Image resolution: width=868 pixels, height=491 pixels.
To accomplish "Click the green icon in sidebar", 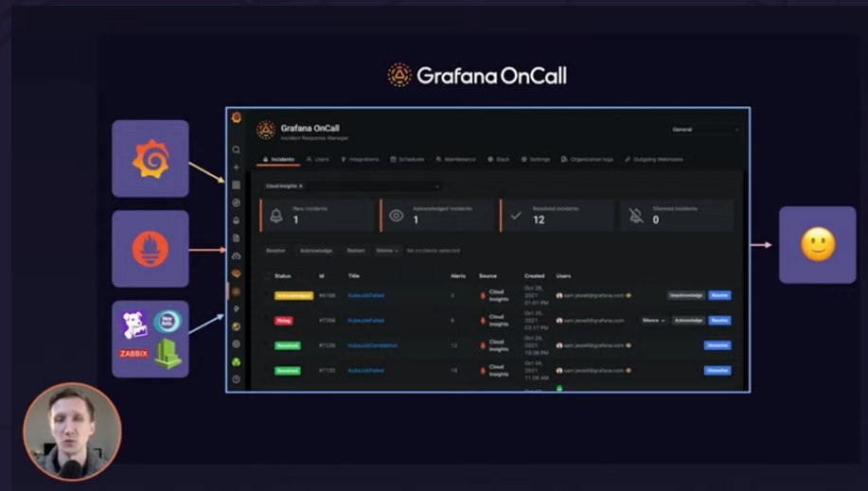I will click(237, 362).
